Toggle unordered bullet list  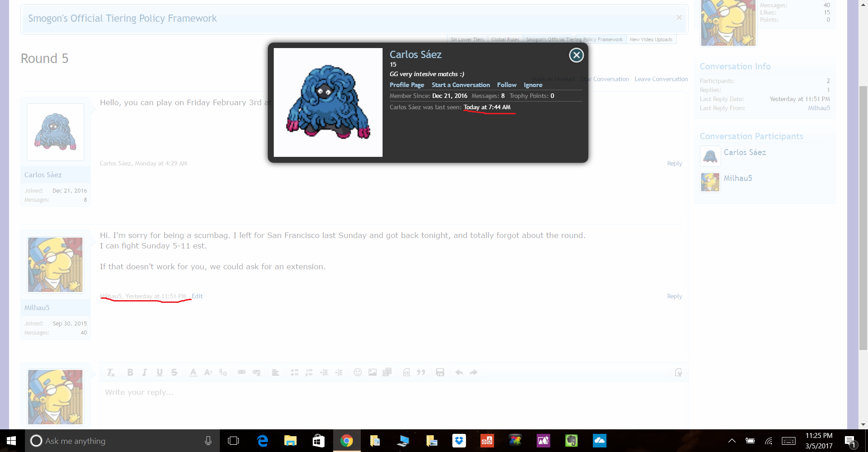[295, 372]
